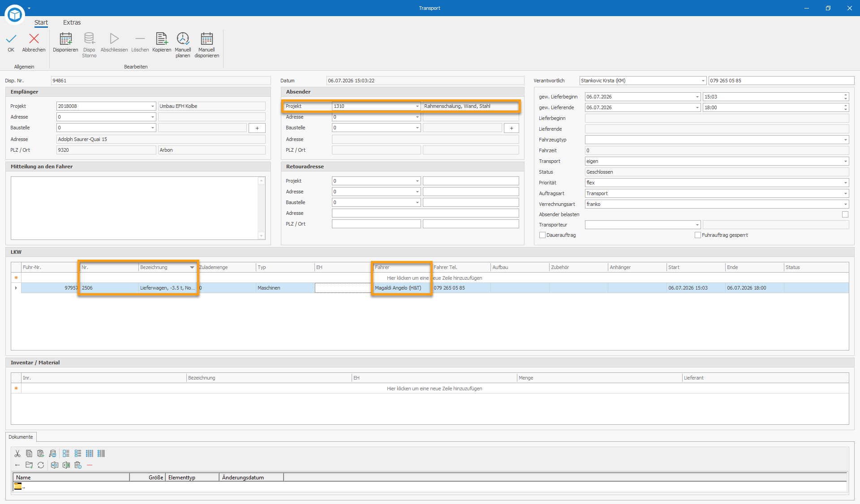The image size is (860, 504).
Task: Open the quick access toolbar arrow
Action: coord(29,8)
